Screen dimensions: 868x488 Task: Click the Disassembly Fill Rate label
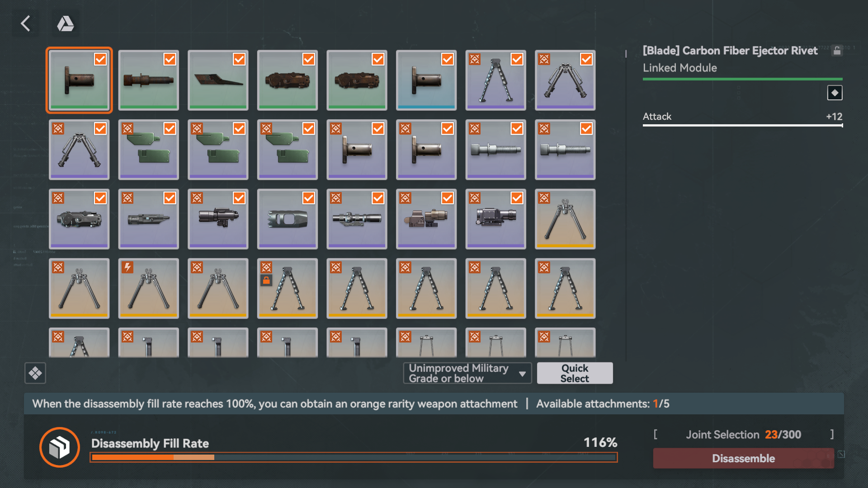(x=150, y=443)
